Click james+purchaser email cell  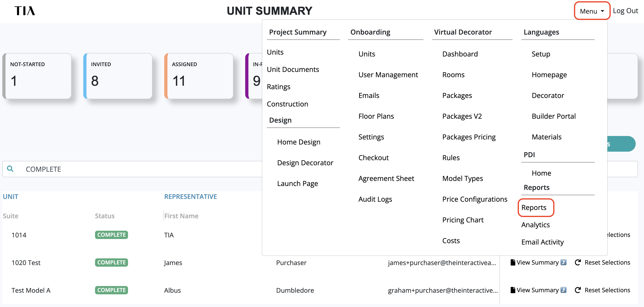tap(442, 263)
